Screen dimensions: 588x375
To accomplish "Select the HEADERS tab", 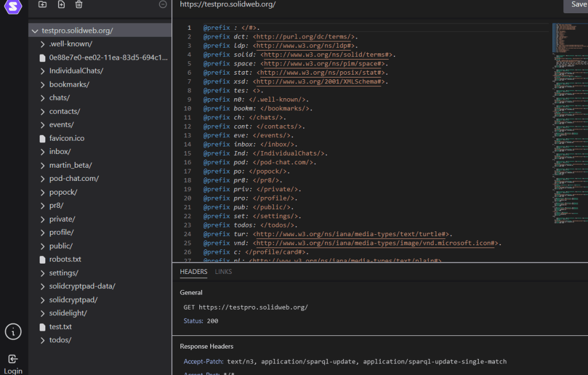I will [194, 272].
